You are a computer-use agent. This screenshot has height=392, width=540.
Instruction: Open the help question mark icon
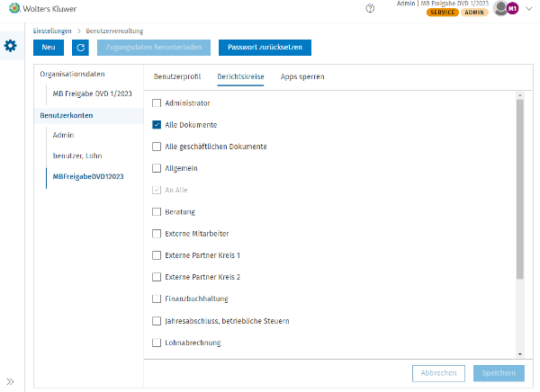coord(370,8)
